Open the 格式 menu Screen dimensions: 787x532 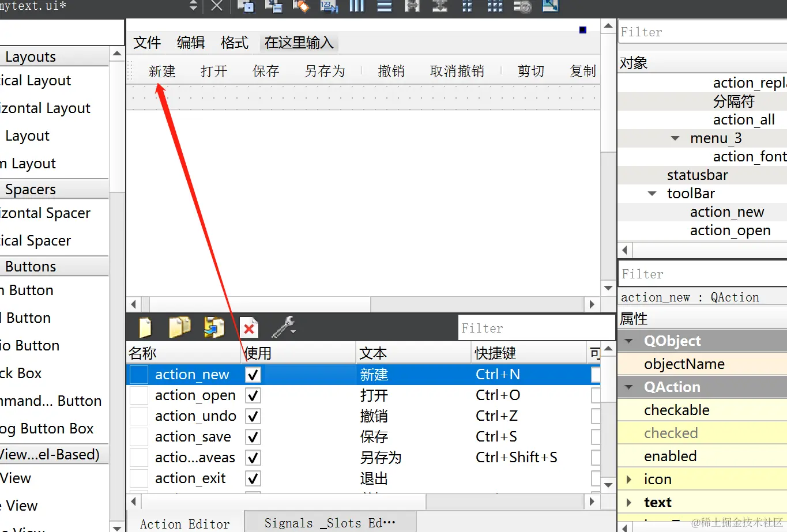tap(235, 43)
